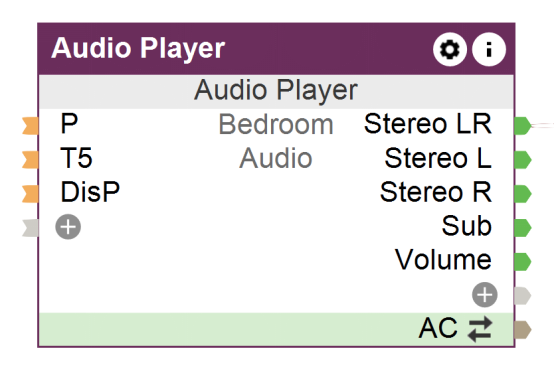Viewport: 554px width, 373px height.
Task: Select the purple Audio Player title bar
Action: [276, 49]
